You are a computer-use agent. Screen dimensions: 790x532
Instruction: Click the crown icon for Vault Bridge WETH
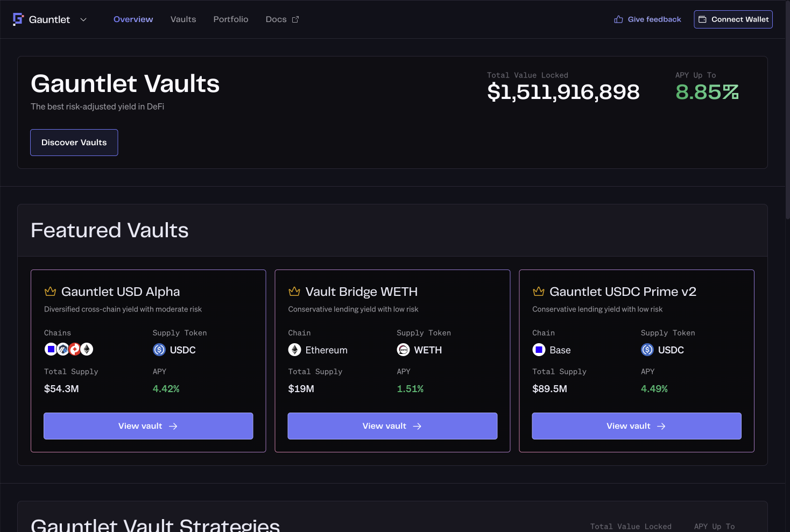[294, 292]
